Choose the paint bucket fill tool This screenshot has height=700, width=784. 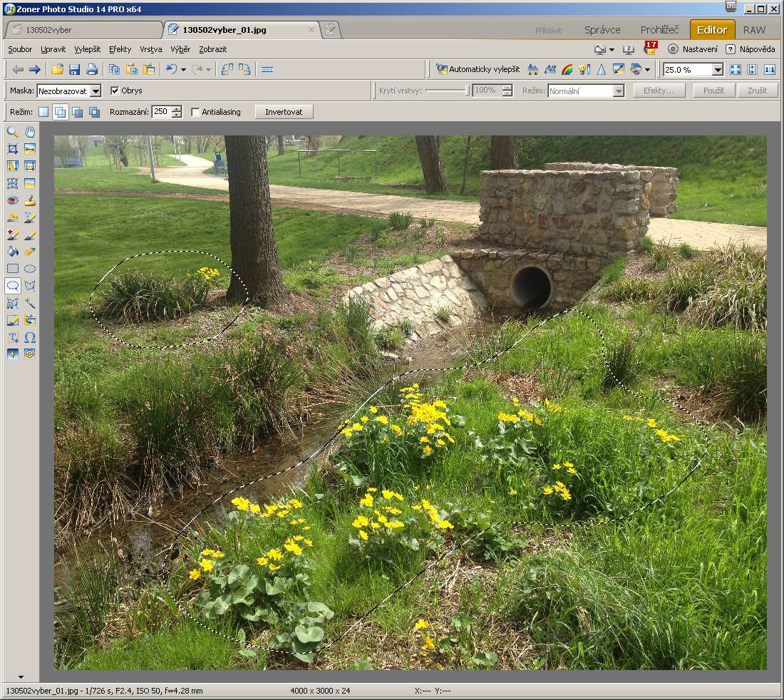12,252
